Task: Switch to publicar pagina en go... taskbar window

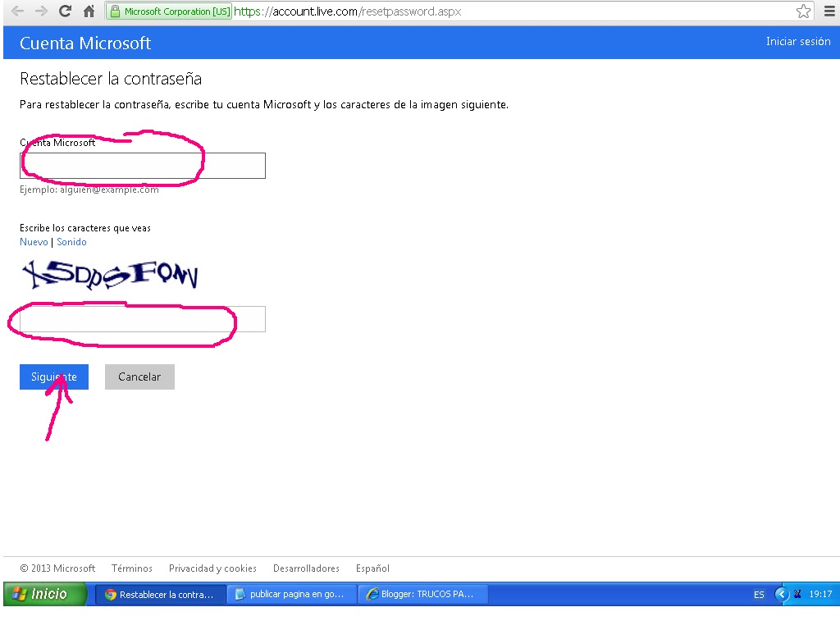Action: click(x=292, y=594)
